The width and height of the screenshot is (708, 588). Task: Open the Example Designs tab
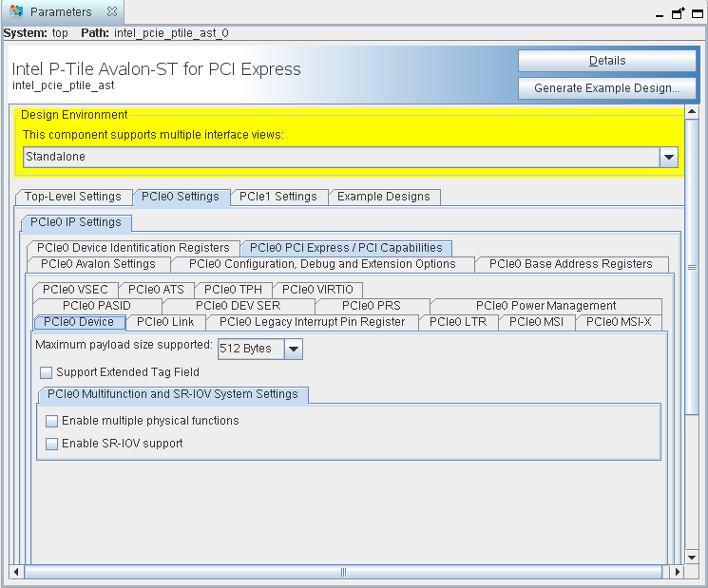(384, 197)
